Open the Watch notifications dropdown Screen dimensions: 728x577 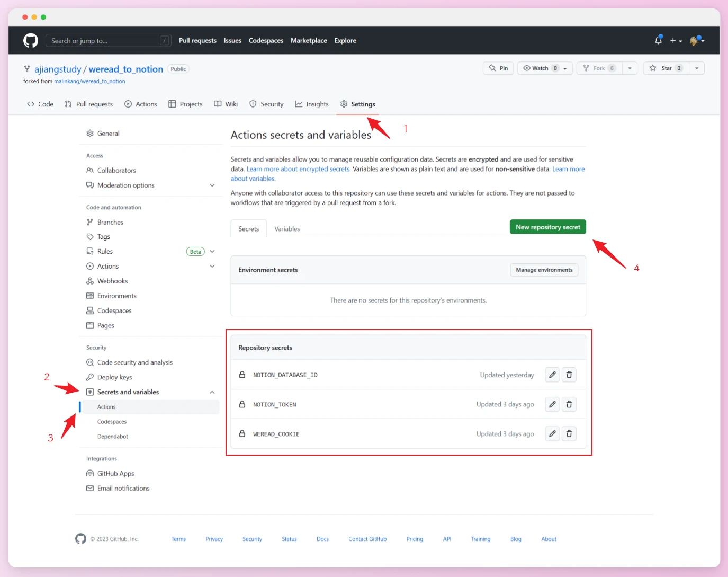545,68
